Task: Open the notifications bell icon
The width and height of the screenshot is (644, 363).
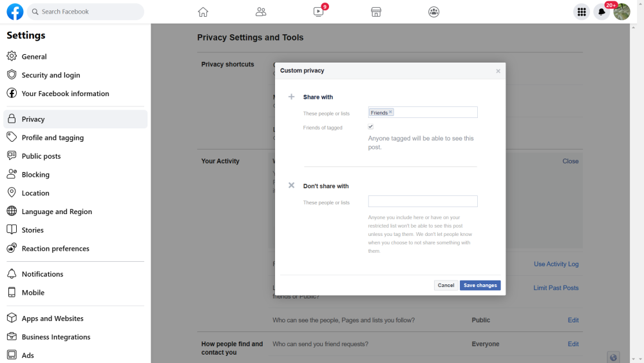Action: 601,12
